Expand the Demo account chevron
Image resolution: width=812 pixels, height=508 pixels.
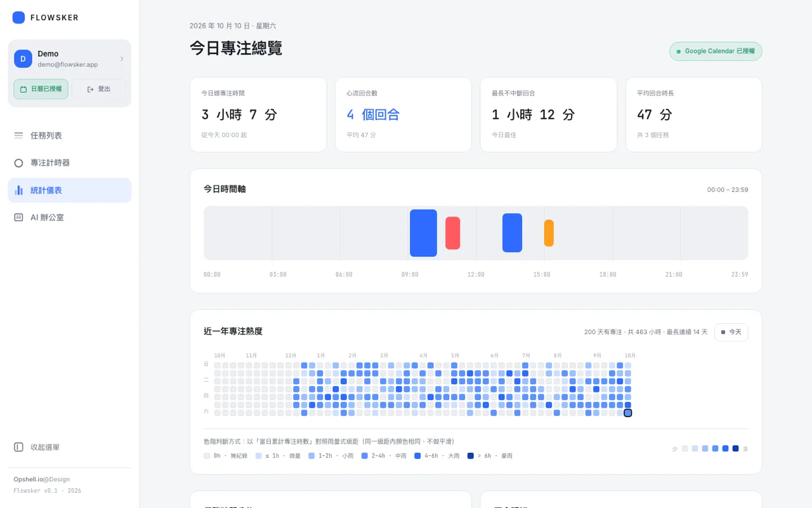(122, 59)
